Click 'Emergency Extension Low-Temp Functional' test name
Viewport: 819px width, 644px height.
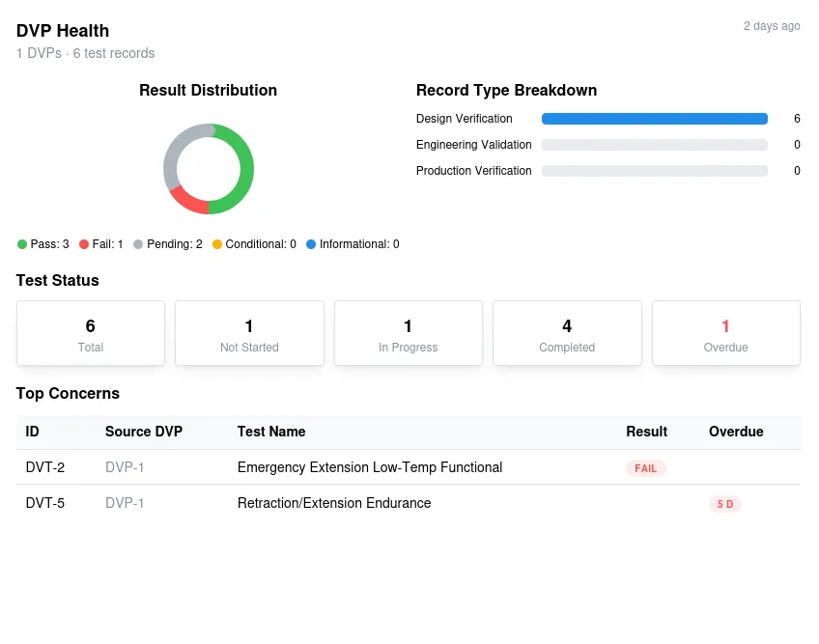pyautogui.click(x=370, y=467)
